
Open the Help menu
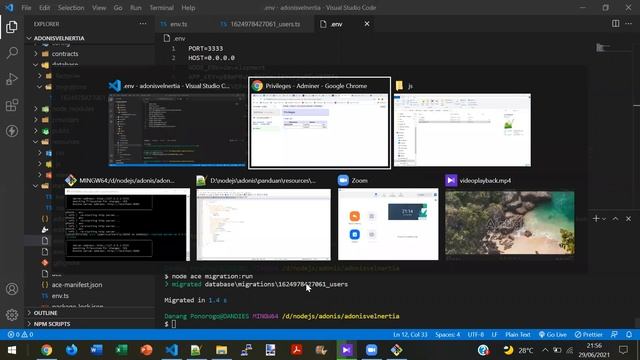pyautogui.click(x=188, y=8)
